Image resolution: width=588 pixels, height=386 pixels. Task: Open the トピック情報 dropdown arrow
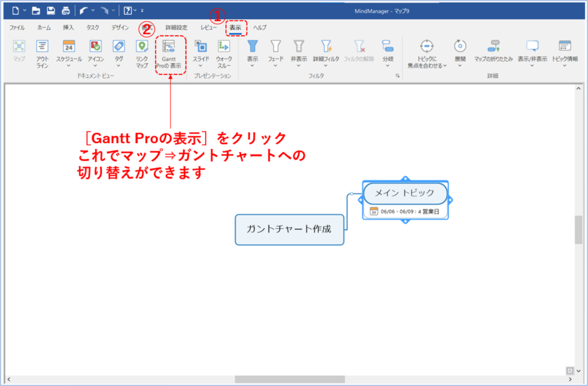565,66
